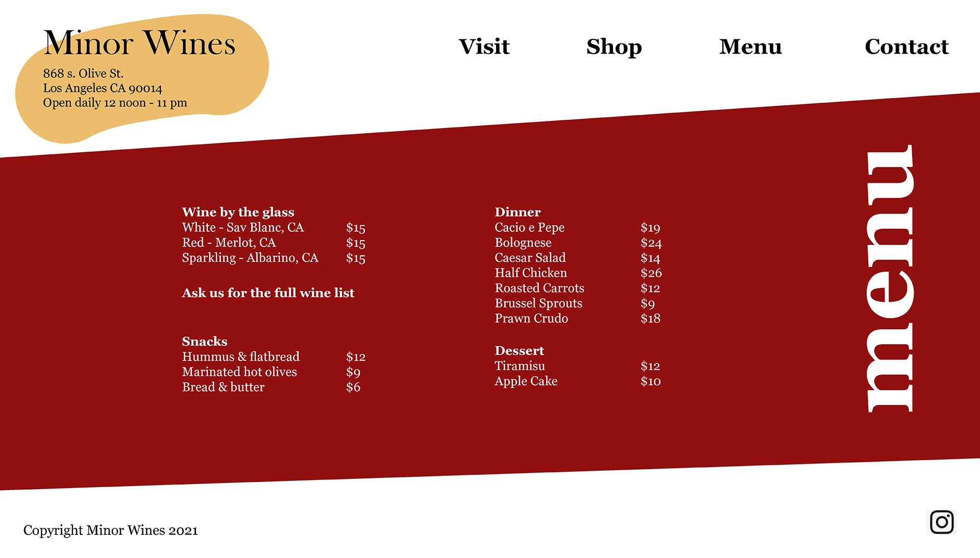
Task: Open the Visit navigation link
Action: (x=482, y=46)
